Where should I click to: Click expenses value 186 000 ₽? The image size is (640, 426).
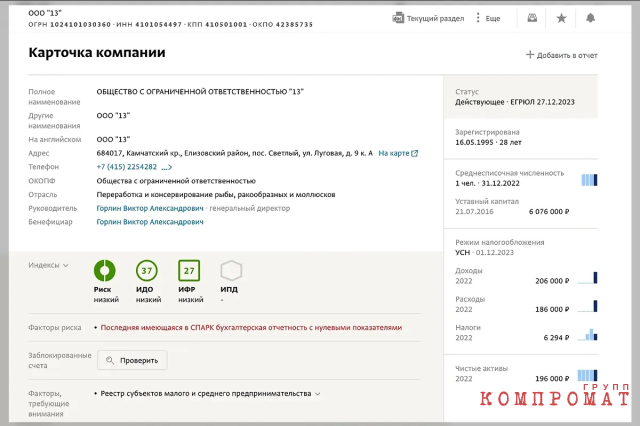click(x=552, y=309)
